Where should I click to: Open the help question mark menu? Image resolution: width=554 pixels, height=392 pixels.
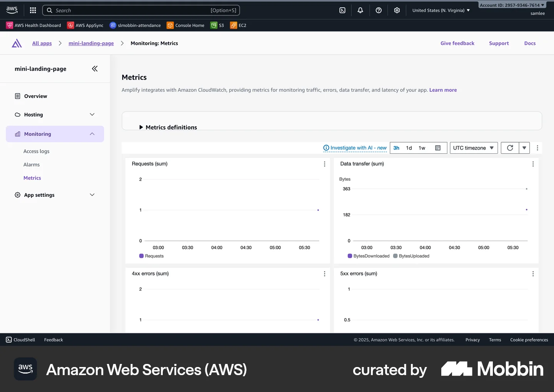coord(379,10)
